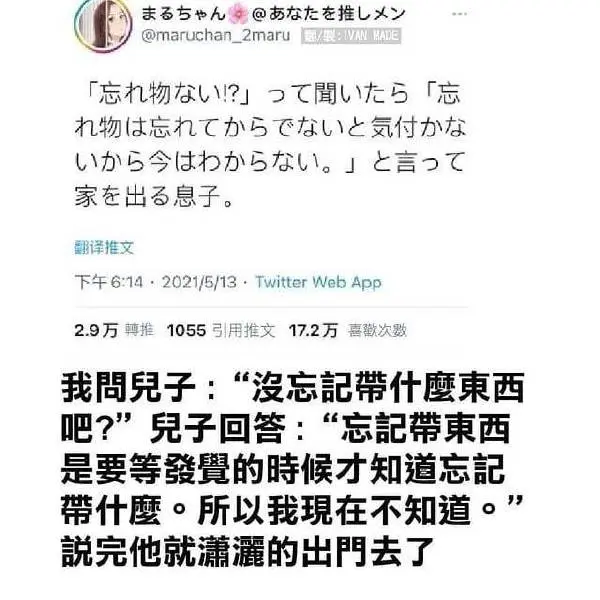Click the 2021/5/13 date of the tweet

[x=199, y=282]
